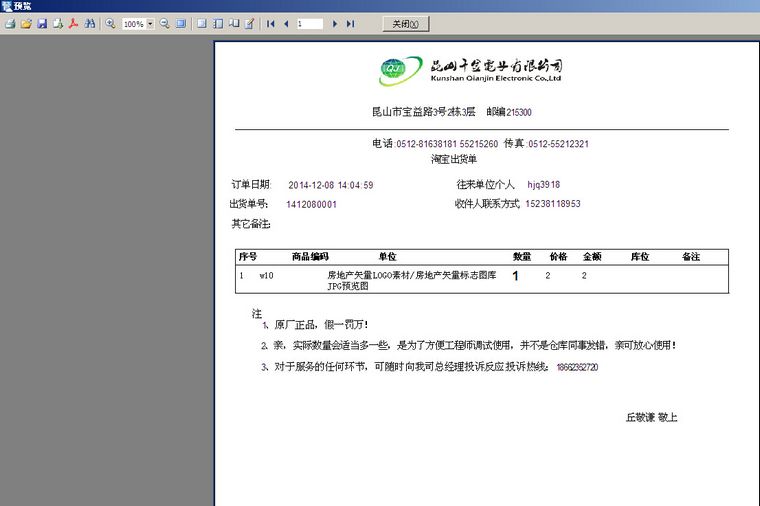Click the customer name hjq3918
760x506 pixels.
click(x=543, y=185)
